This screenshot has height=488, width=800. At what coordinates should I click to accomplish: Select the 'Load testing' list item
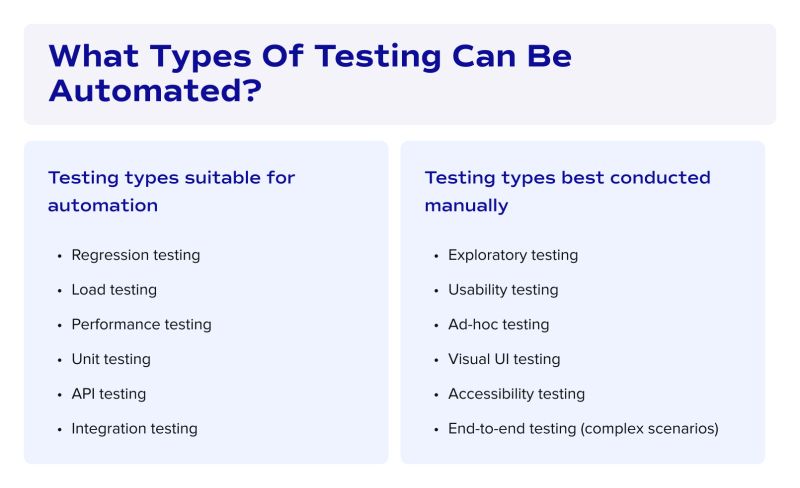coord(114,290)
